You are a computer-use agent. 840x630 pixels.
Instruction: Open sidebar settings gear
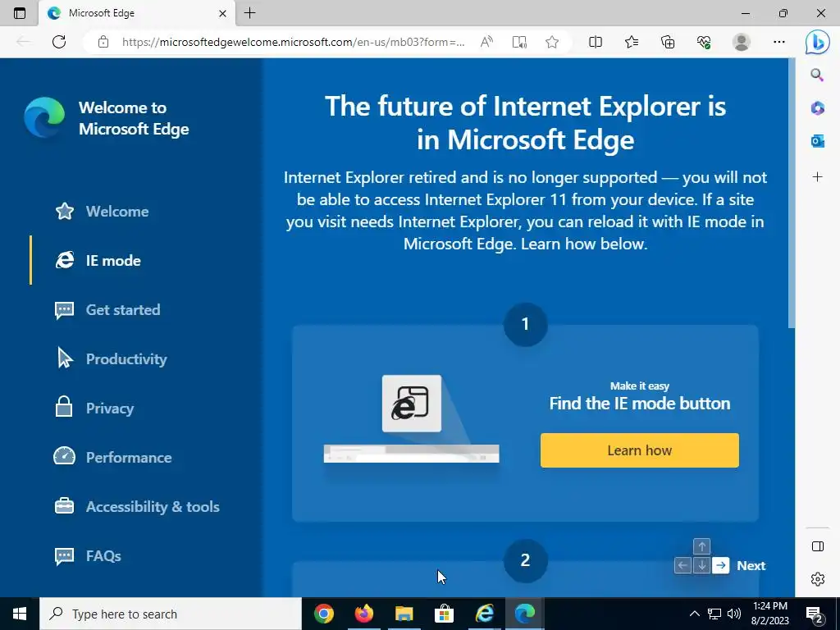pos(818,579)
